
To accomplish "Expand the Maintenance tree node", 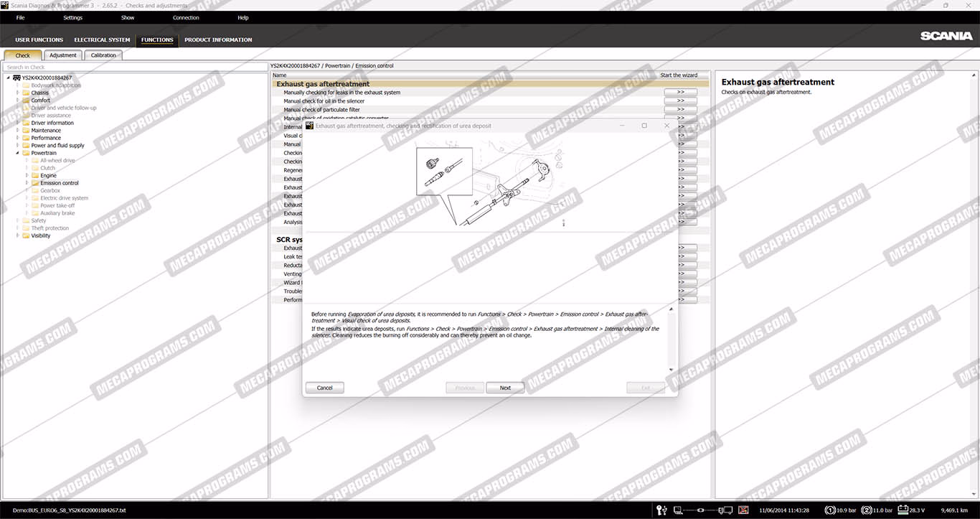I will click(x=18, y=131).
